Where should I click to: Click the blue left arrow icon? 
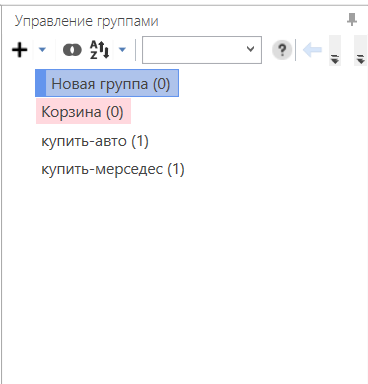pyautogui.click(x=312, y=50)
